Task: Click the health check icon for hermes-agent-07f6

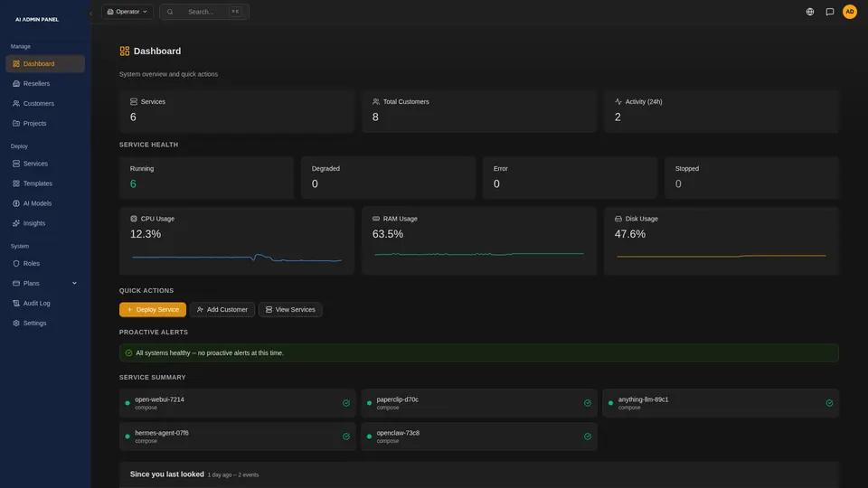Action: [346, 436]
